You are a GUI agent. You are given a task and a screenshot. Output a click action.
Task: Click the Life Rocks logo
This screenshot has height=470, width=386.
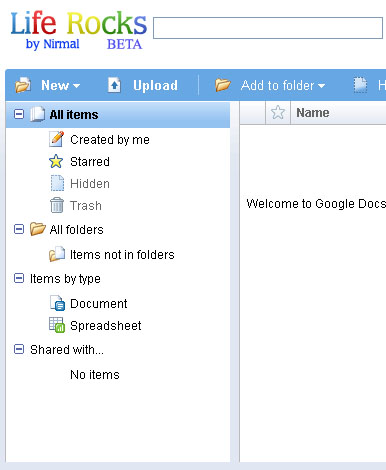tap(78, 30)
